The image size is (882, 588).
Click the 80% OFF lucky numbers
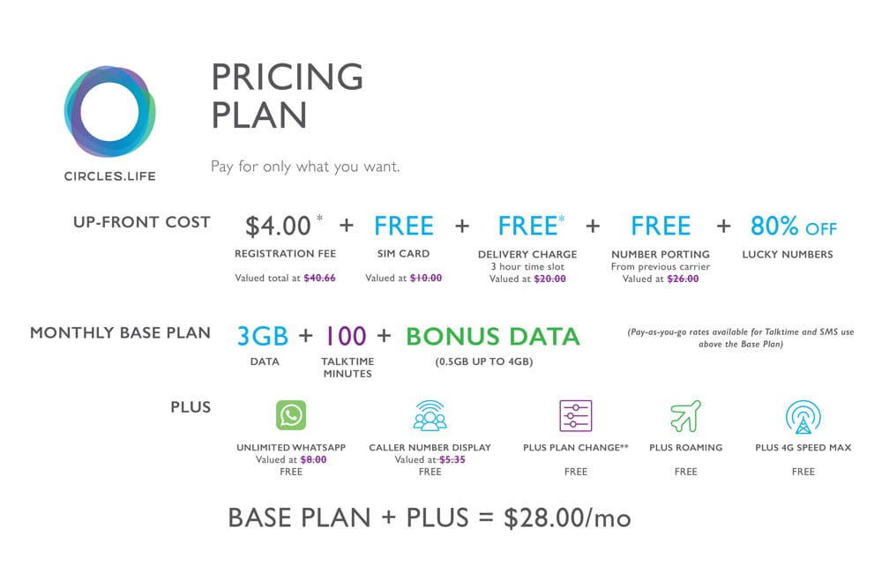click(793, 227)
